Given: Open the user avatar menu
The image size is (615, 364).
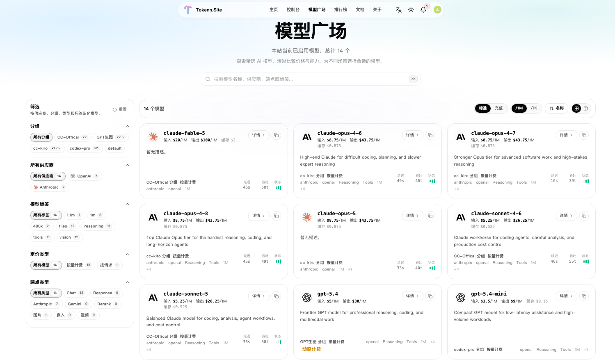Looking at the screenshot, I should (437, 10).
